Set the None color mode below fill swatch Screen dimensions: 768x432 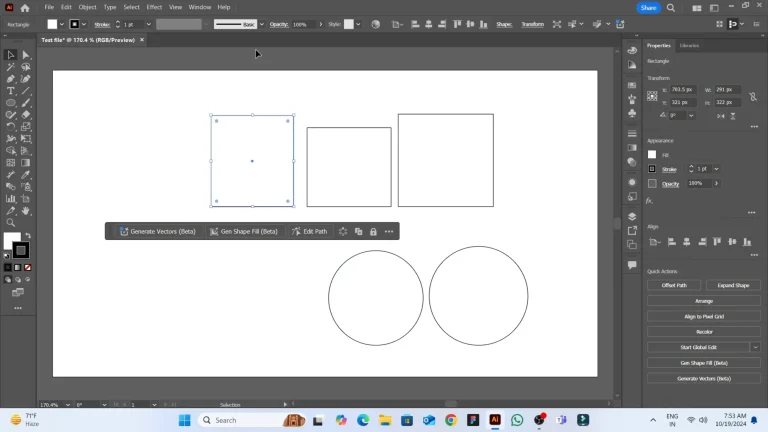click(27, 267)
